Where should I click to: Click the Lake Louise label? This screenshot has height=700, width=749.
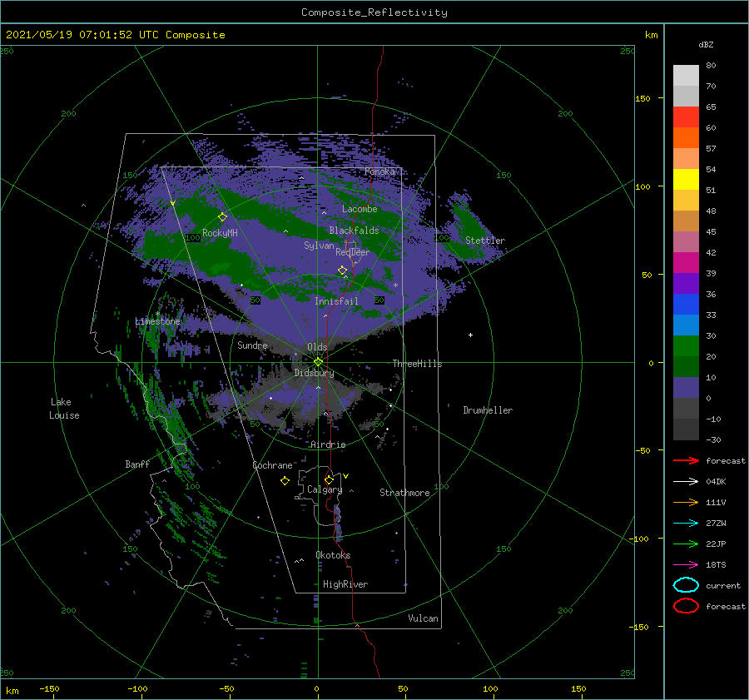pyautogui.click(x=64, y=409)
